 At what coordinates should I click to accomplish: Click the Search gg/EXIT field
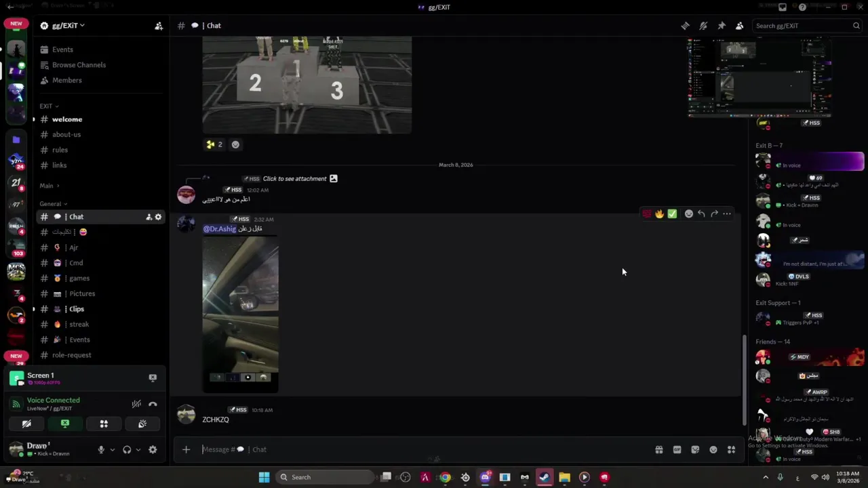[807, 26]
